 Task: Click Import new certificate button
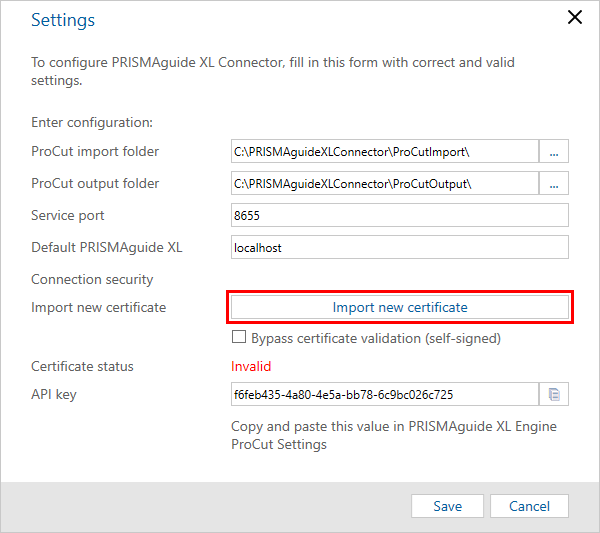(x=400, y=307)
